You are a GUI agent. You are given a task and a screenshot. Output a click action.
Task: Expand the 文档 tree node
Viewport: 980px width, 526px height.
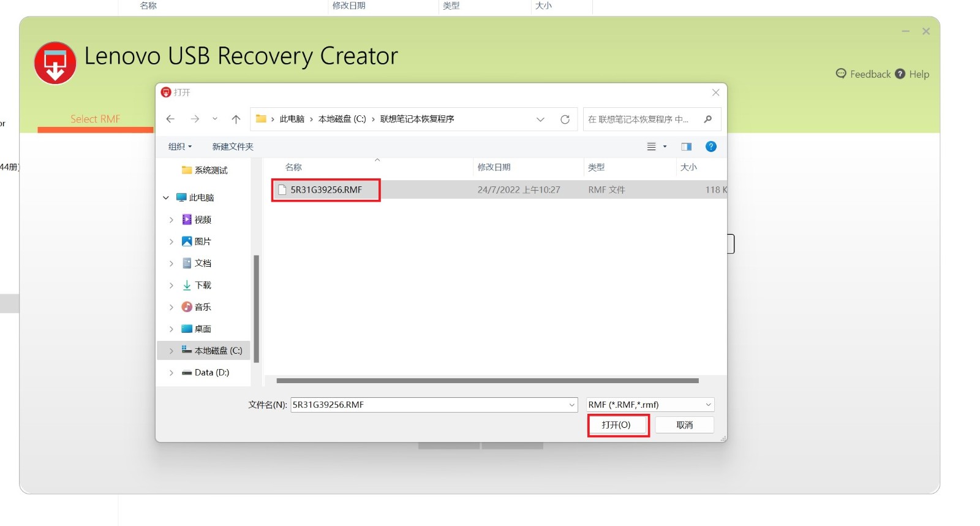[x=171, y=263]
